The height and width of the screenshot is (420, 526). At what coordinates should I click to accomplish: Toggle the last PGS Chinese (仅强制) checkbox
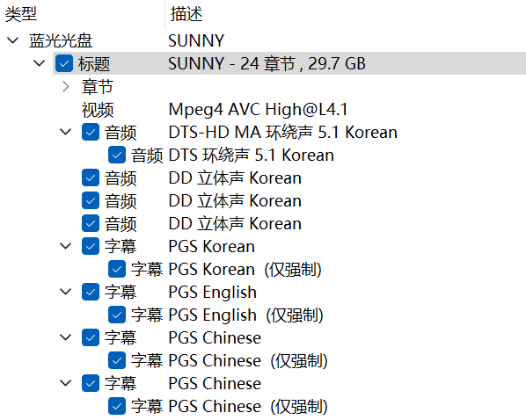pyautogui.click(x=117, y=406)
